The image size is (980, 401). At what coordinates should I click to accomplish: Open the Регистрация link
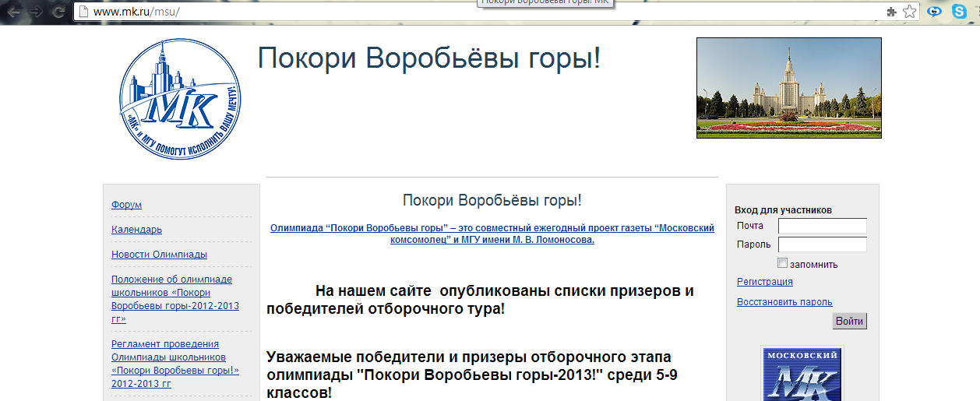coord(765,282)
